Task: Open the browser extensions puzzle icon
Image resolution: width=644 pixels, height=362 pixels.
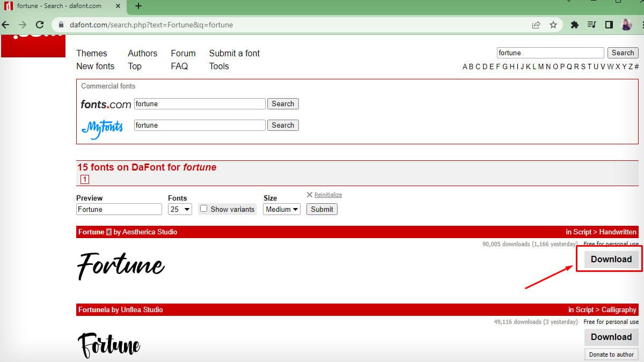Action: pyautogui.click(x=574, y=25)
